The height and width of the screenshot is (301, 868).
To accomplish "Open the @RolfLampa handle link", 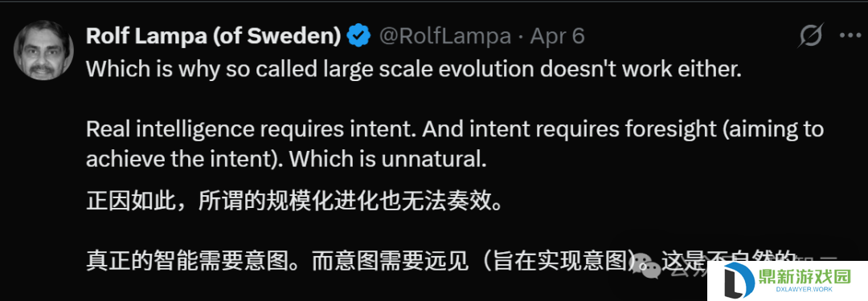I will (x=444, y=36).
